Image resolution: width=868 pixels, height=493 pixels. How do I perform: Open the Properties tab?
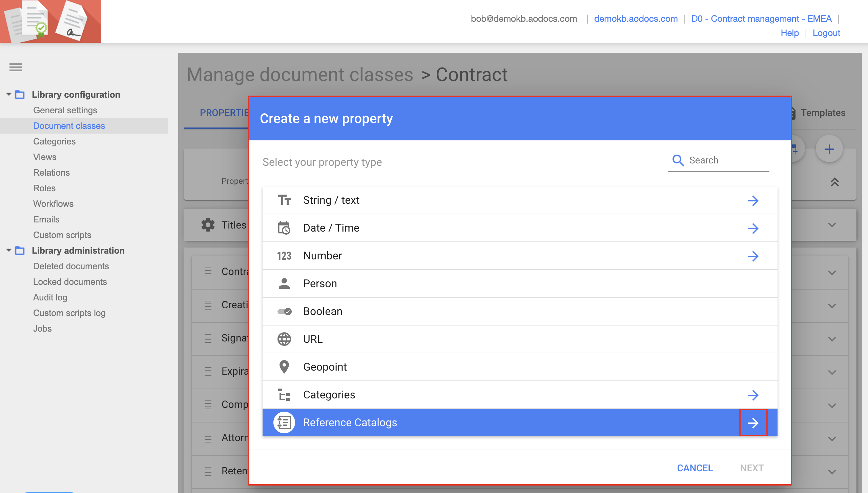tap(224, 113)
